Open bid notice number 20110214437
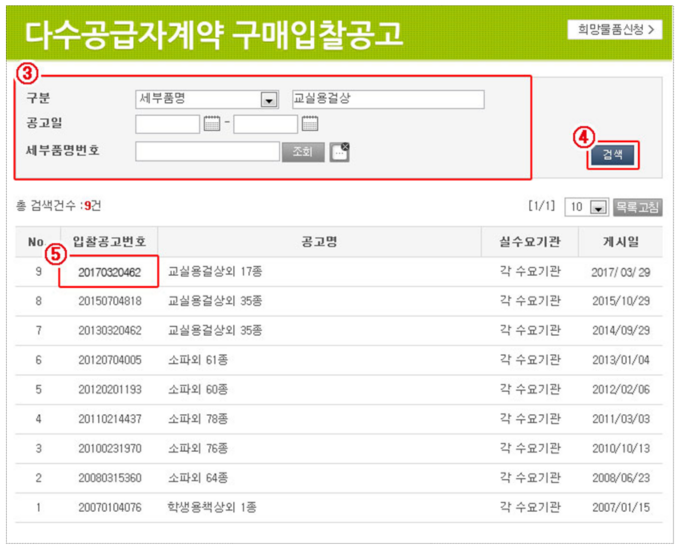Viewport: 680px width, 548px height. click(110, 419)
